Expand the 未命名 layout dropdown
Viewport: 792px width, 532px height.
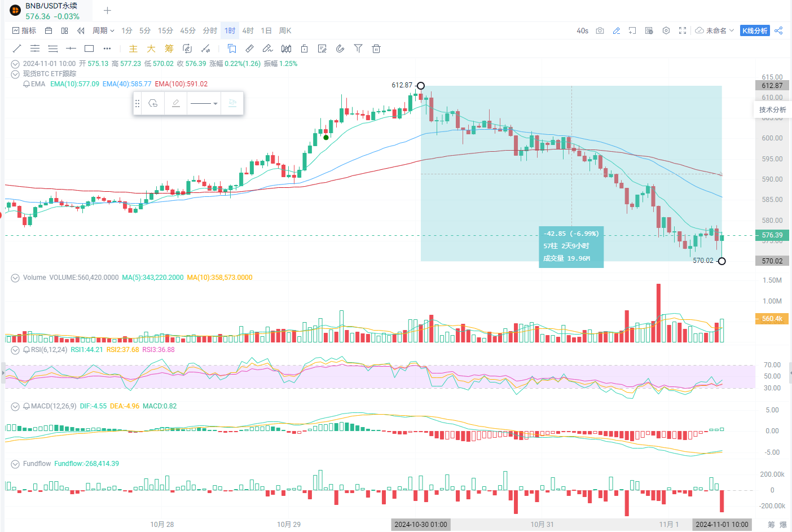click(715, 30)
